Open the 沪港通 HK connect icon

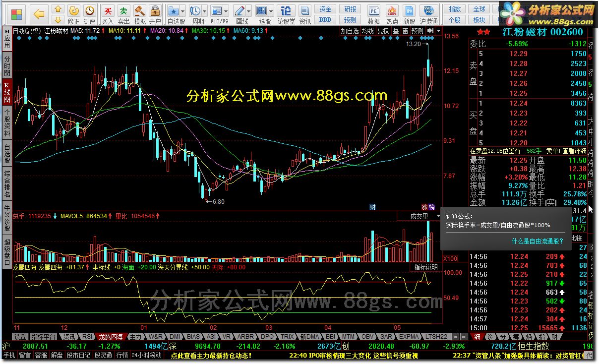(429, 14)
